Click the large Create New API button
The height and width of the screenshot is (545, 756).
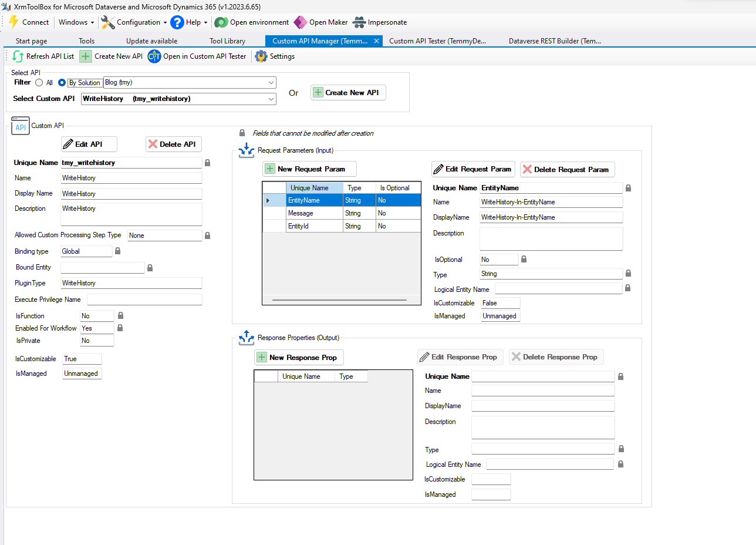point(348,93)
